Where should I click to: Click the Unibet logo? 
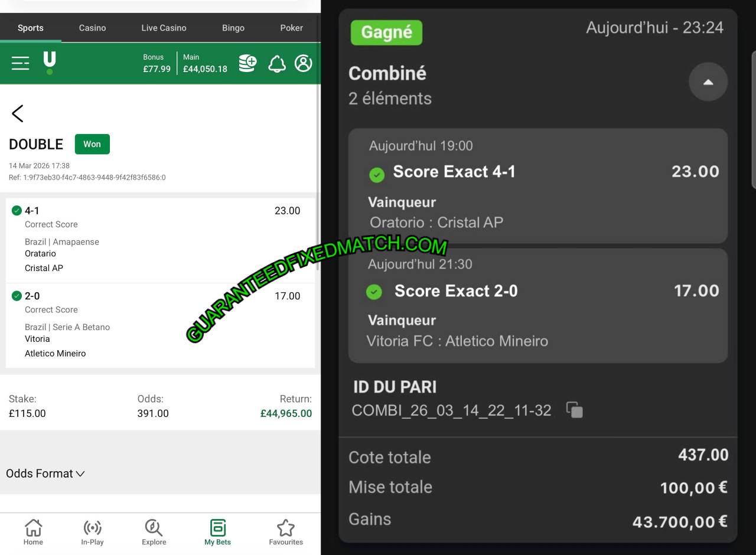coord(50,63)
